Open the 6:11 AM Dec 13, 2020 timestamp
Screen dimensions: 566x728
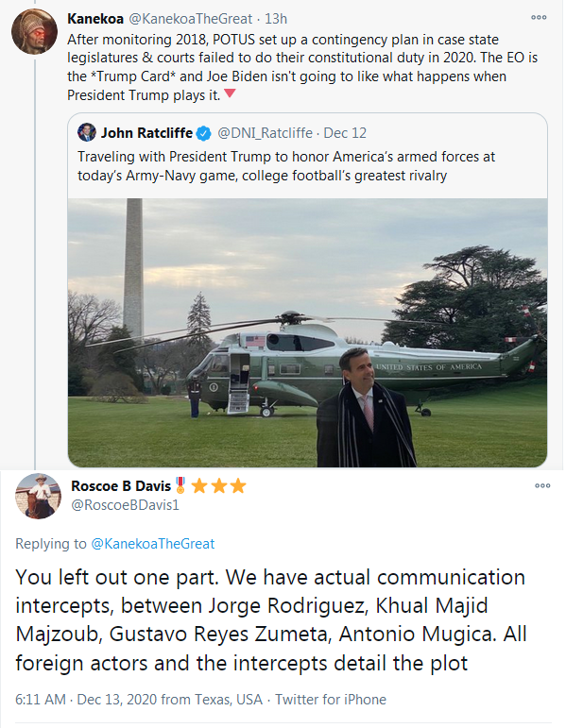[139, 700]
